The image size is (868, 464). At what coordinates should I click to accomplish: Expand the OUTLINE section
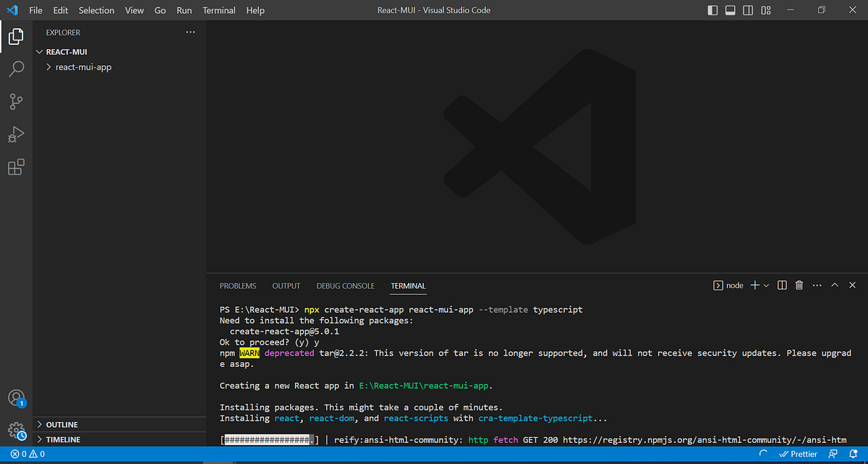119,424
